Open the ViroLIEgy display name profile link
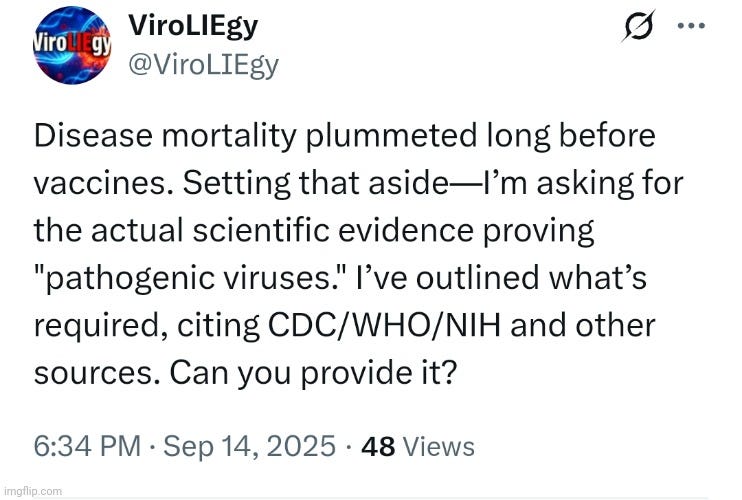 tap(193, 26)
